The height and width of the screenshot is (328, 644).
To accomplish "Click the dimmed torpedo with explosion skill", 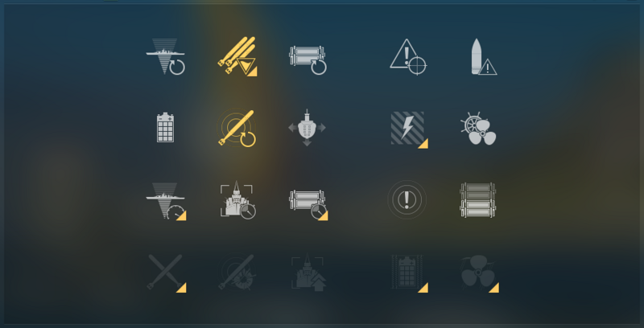I will (237, 272).
